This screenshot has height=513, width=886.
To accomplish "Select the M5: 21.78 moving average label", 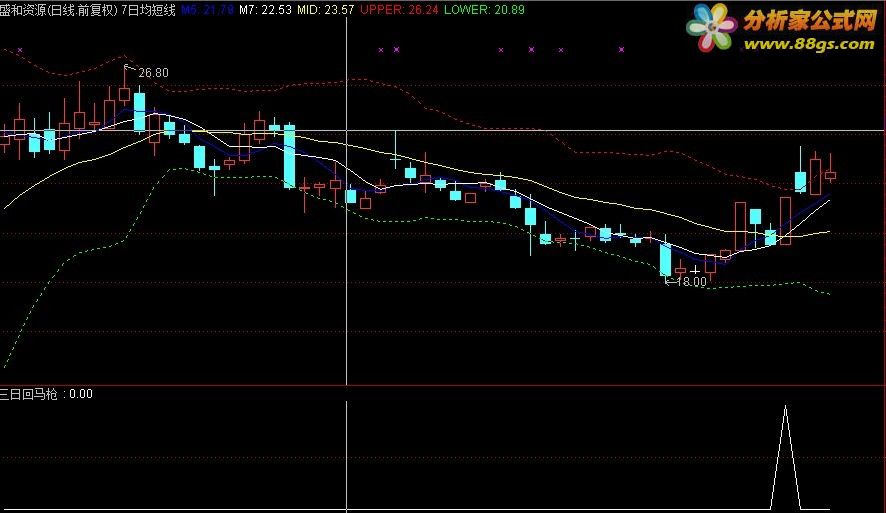I will [207, 10].
